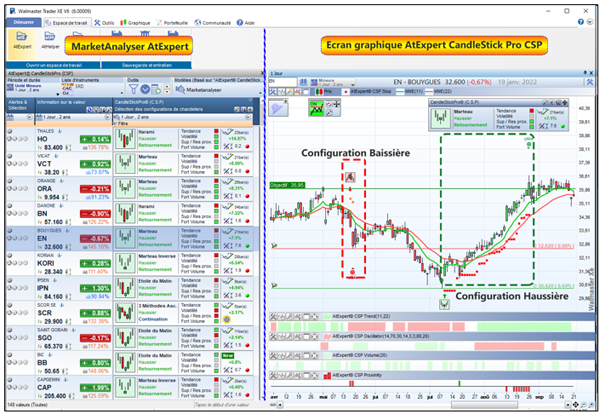Image resolution: width=600 pixels, height=414 pixels.
Task: Click the funnel filter tool
Action: (x=133, y=90)
